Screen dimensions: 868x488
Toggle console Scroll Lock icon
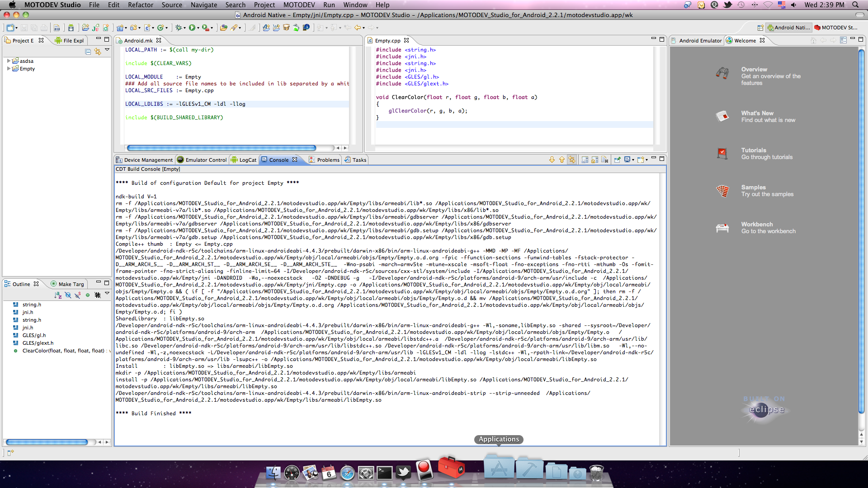point(595,160)
